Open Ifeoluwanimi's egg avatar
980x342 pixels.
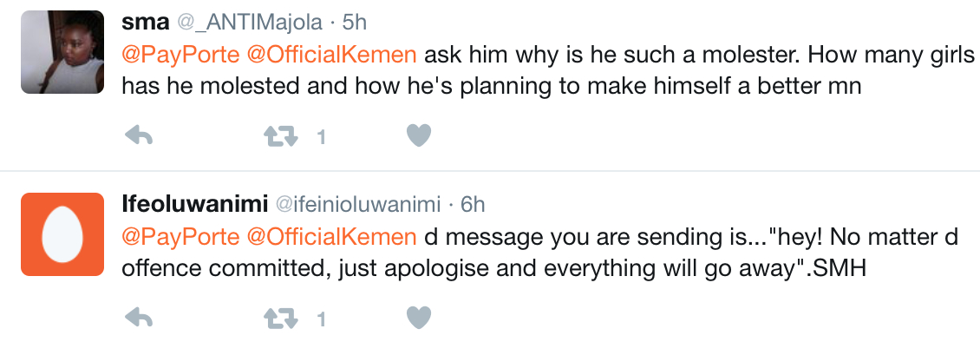(62, 234)
